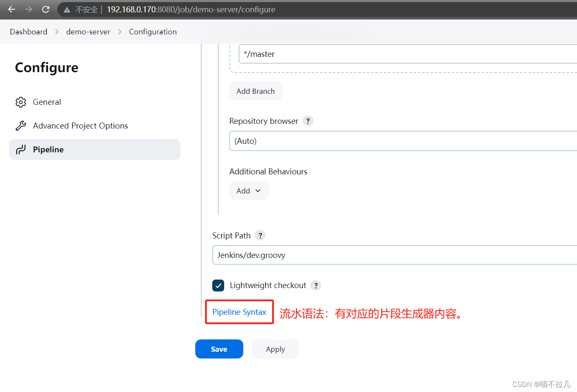This screenshot has width=577, height=392.
Task: Click the Advanced Project Options wrench icon
Action: click(x=21, y=126)
